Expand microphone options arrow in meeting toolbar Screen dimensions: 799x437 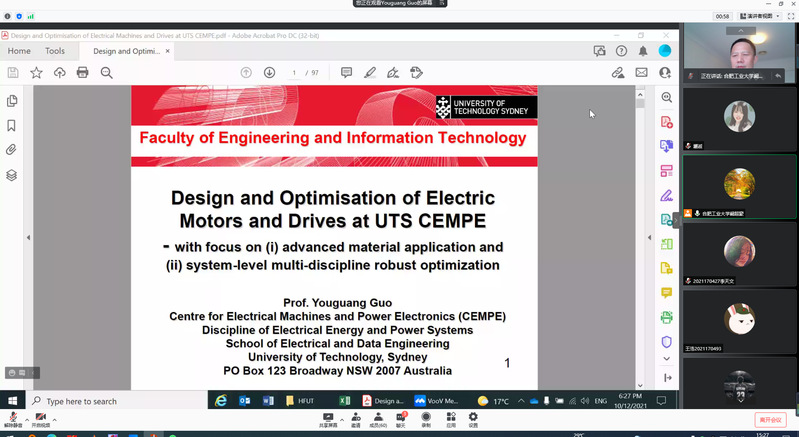[26, 420]
